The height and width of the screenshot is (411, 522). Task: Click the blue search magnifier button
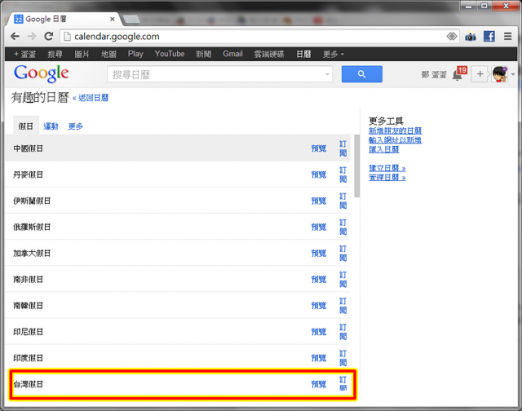(x=362, y=74)
